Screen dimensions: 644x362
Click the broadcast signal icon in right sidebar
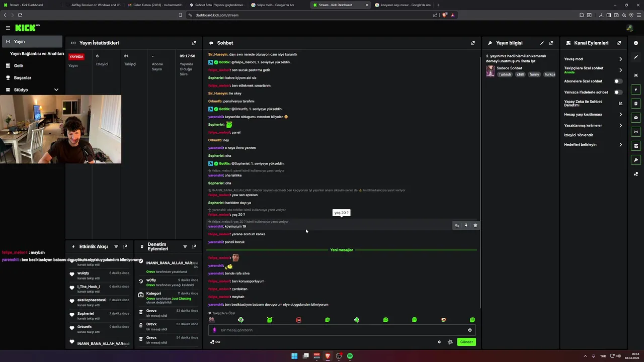636,132
